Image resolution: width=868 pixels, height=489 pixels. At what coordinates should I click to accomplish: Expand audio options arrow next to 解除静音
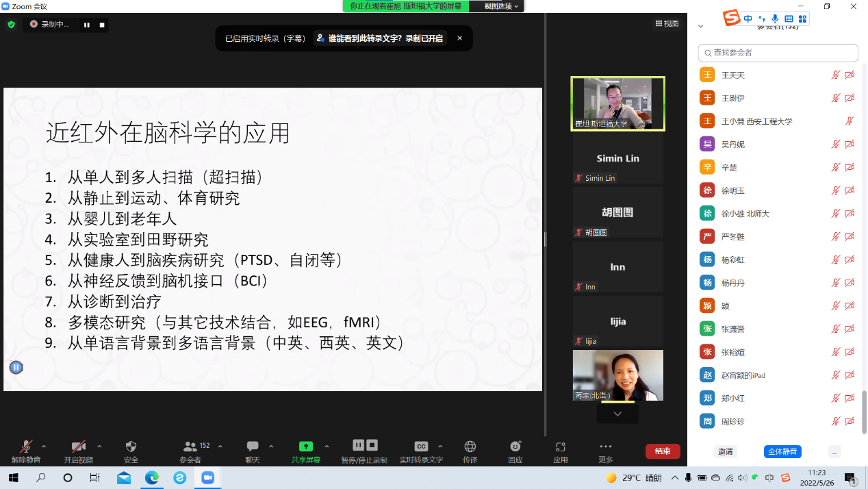[44, 446]
